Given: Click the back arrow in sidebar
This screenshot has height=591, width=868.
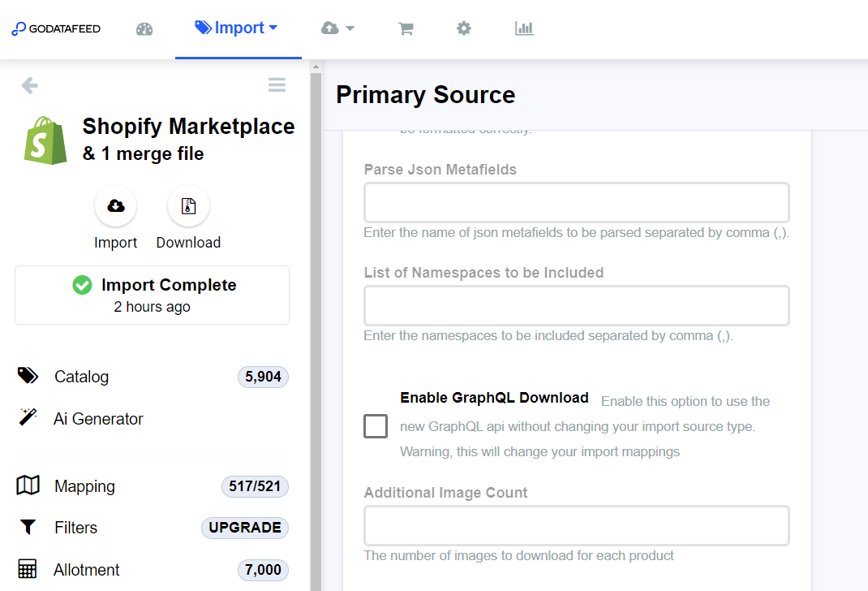Looking at the screenshot, I should (x=30, y=85).
